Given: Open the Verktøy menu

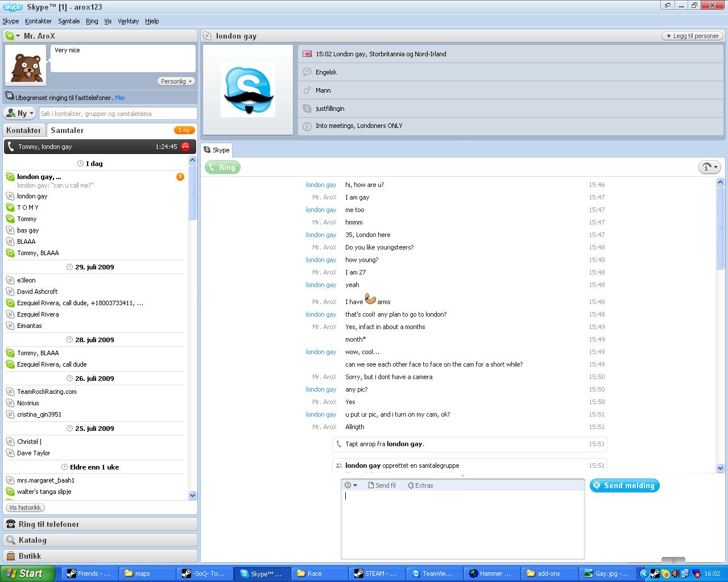Looking at the screenshot, I should [128, 21].
